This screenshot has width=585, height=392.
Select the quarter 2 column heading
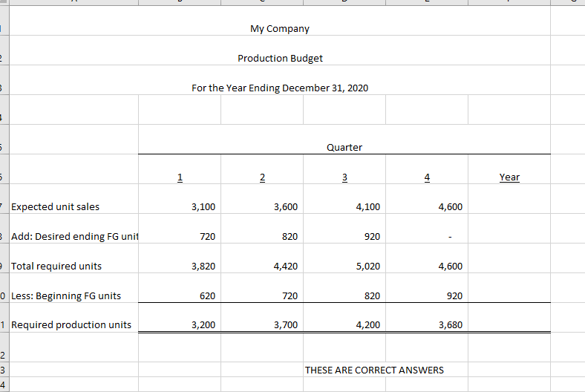click(262, 169)
